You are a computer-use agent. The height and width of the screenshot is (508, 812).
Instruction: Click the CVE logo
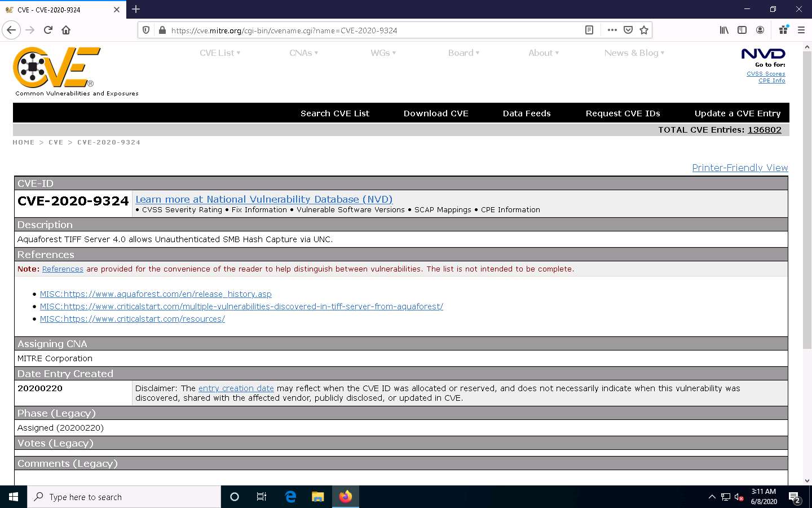(57, 67)
